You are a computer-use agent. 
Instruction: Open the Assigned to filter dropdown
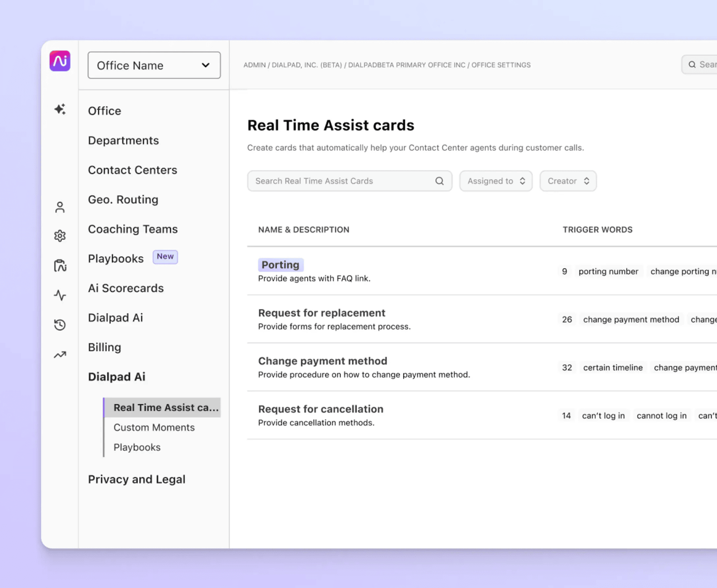click(x=495, y=181)
